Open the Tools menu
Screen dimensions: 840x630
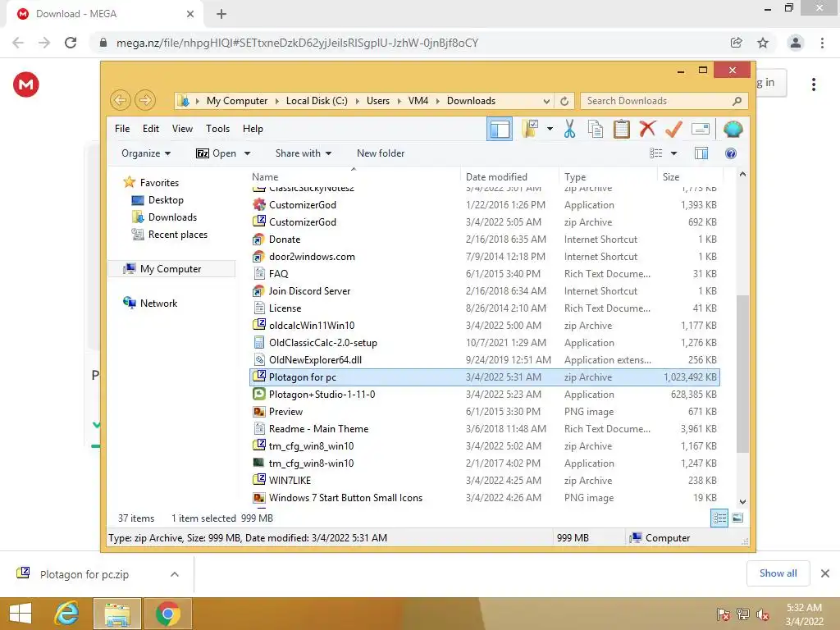pyautogui.click(x=217, y=129)
